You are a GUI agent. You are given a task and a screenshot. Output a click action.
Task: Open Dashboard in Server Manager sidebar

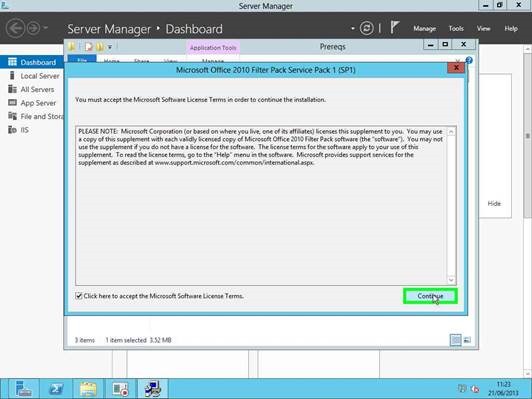(32, 62)
